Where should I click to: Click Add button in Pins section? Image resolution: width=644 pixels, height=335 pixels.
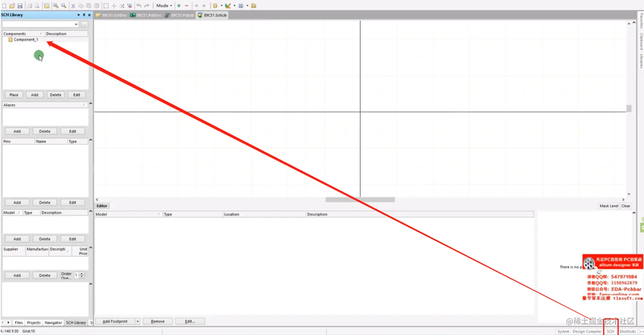tap(17, 203)
